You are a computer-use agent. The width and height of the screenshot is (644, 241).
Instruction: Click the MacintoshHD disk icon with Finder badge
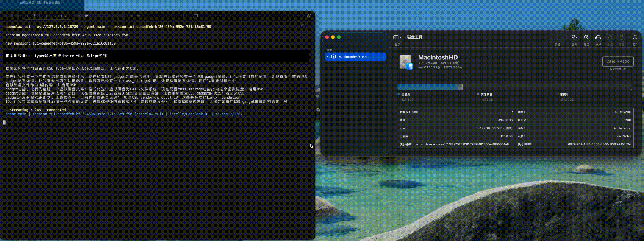coord(406,62)
